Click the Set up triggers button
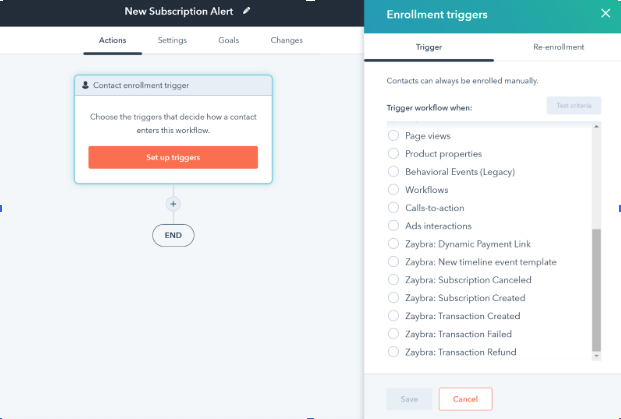Image resolution: width=621 pixels, height=419 pixels. coord(173,157)
